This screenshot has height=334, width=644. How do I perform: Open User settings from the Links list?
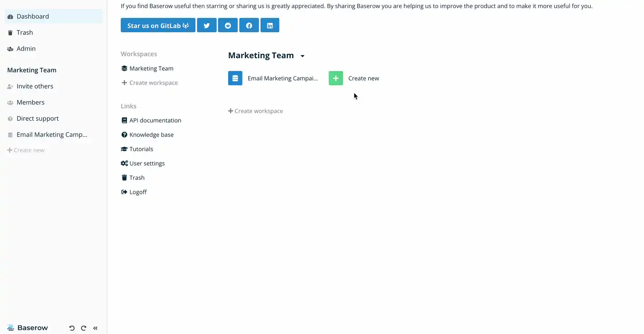(147, 163)
